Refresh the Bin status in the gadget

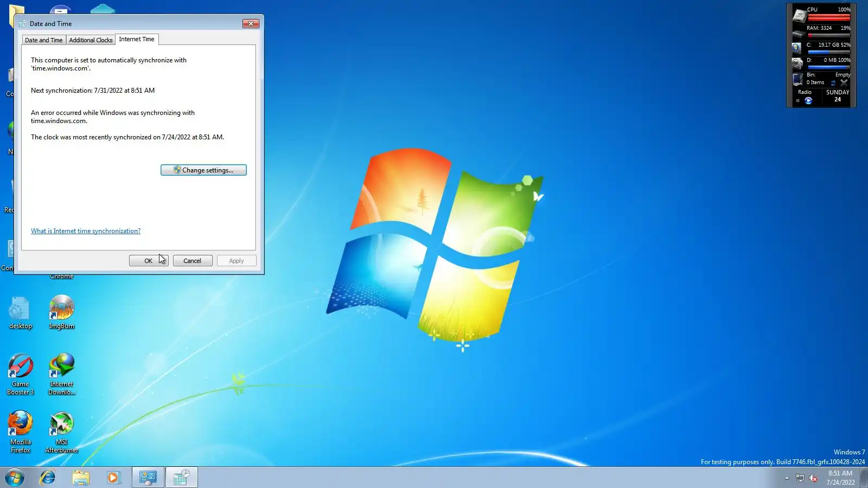pos(833,83)
